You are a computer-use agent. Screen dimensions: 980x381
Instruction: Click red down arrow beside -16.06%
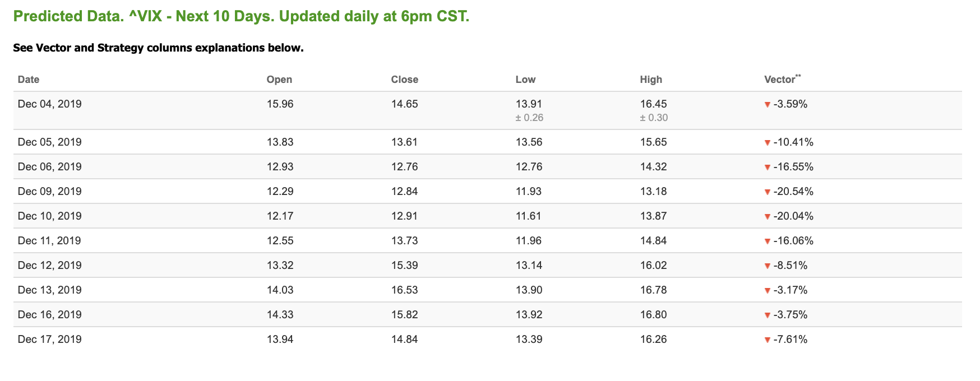coord(768,241)
